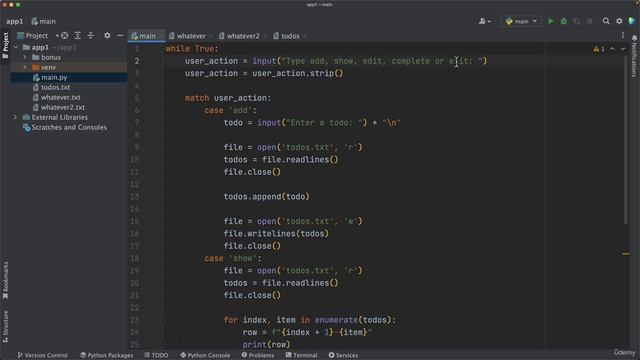Click in 'todos.append(todo)' code line
640x360 pixels.
(x=267, y=197)
